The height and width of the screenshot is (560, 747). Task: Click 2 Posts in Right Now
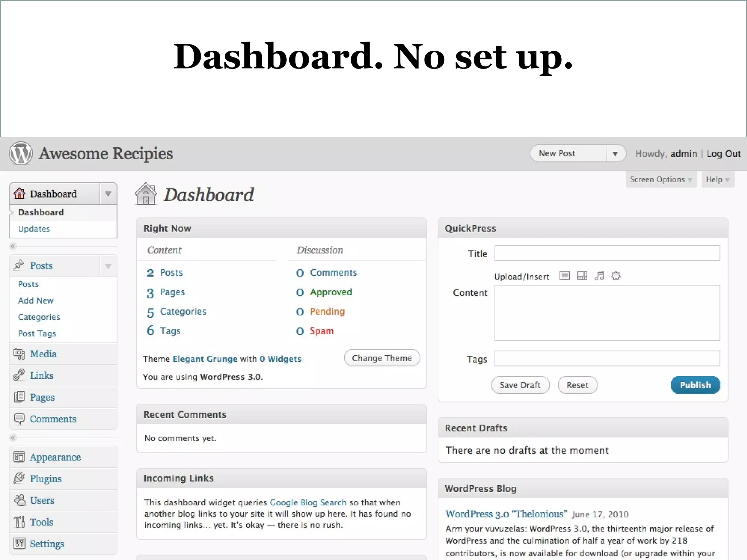(x=165, y=272)
